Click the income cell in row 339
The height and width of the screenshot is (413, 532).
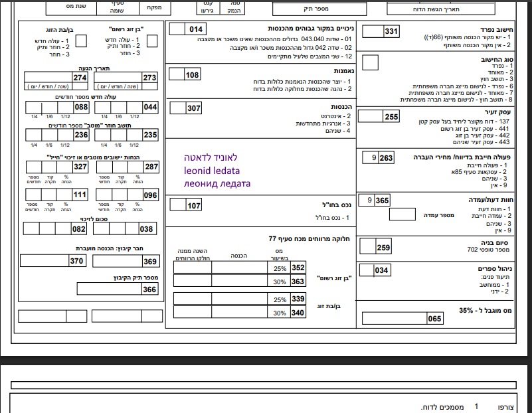(239, 299)
